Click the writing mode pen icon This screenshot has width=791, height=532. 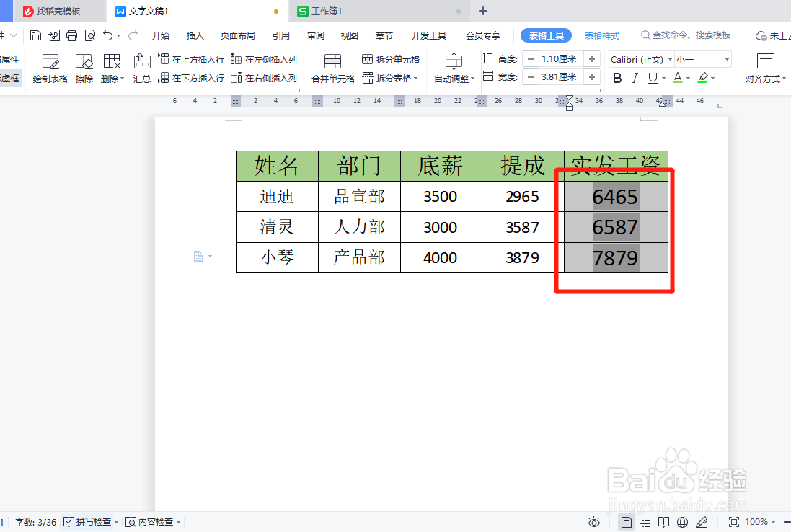coord(702,522)
